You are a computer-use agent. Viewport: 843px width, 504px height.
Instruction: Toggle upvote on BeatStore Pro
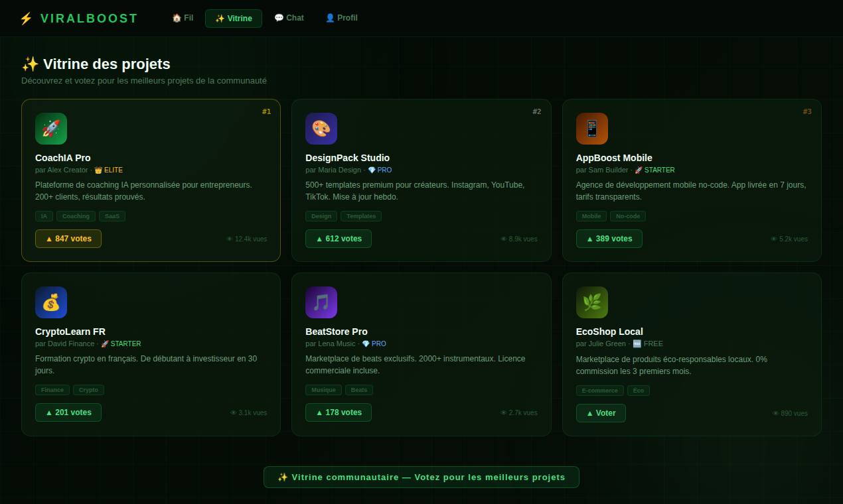point(339,412)
